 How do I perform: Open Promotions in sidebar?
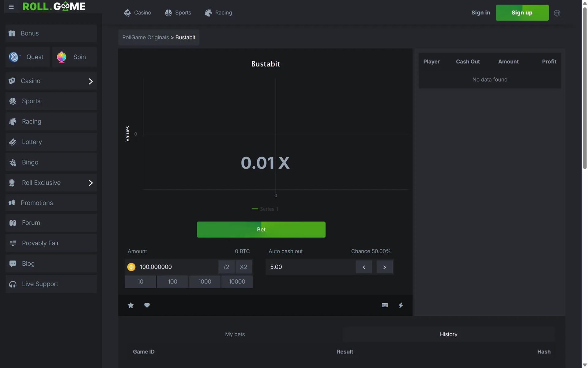(51, 203)
